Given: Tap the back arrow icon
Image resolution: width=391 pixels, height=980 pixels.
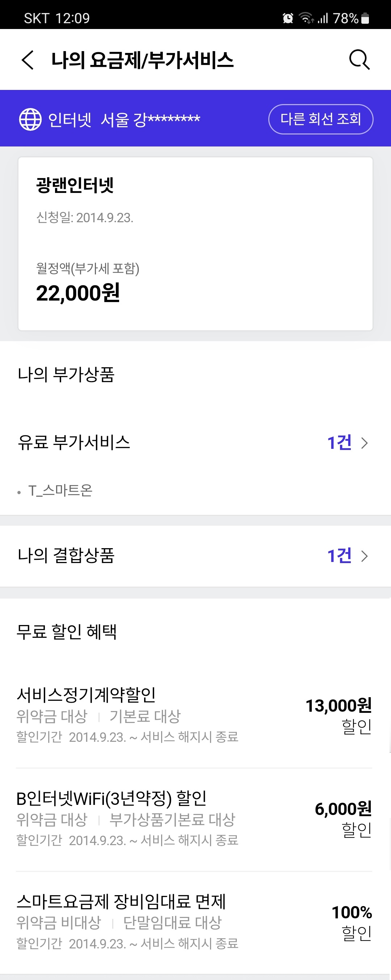Looking at the screenshot, I should pyautogui.click(x=28, y=60).
